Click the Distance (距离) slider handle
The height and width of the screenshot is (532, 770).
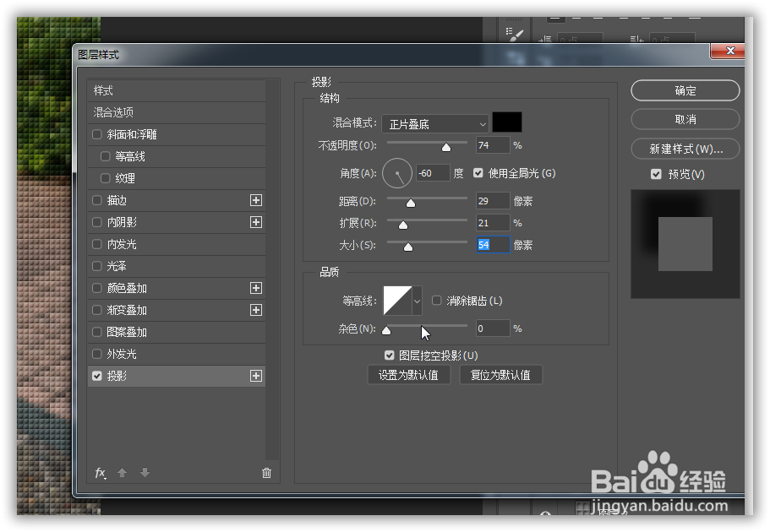[411, 203]
